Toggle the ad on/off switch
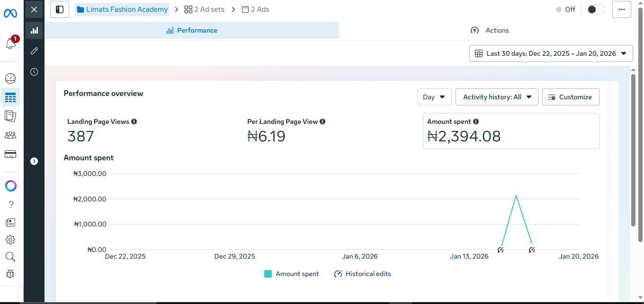Screen dimensions: 644x304 (x=595, y=9)
